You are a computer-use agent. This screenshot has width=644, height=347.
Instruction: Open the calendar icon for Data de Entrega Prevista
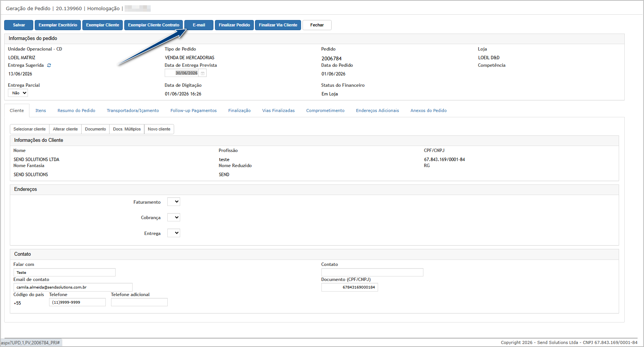click(202, 73)
